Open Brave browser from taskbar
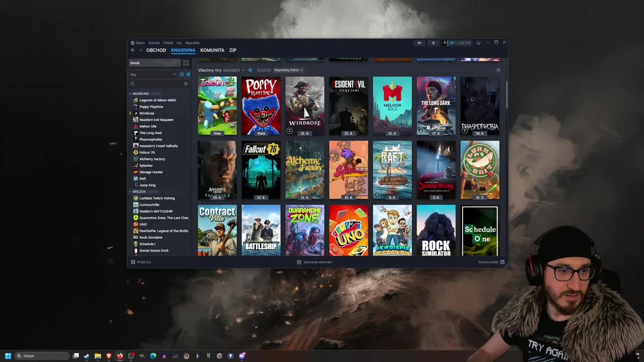This screenshot has width=644, height=362. click(x=109, y=356)
